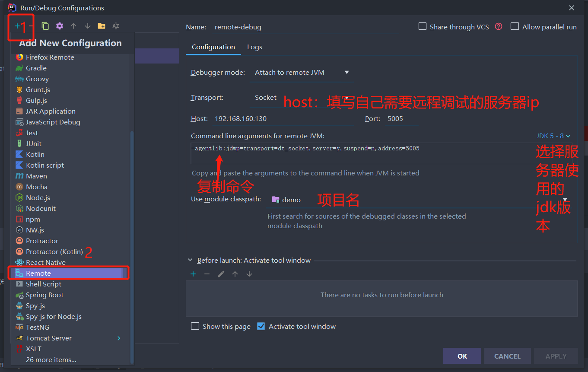Image resolution: width=588 pixels, height=372 pixels.
Task: Click the move configuration down arrow icon
Action: [87, 26]
